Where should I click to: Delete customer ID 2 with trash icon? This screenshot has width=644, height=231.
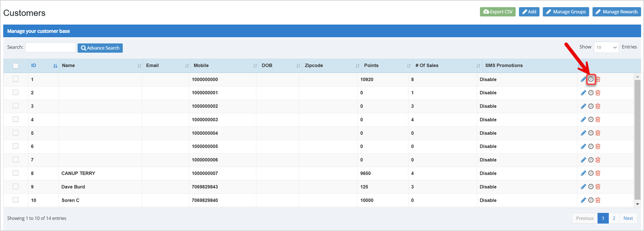(x=598, y=93)
